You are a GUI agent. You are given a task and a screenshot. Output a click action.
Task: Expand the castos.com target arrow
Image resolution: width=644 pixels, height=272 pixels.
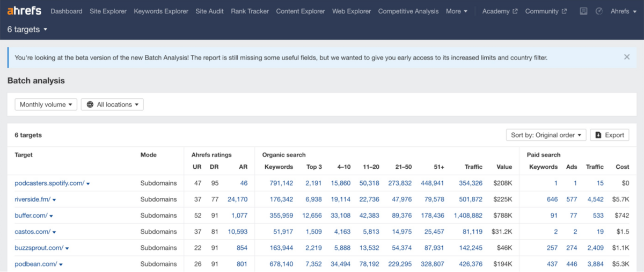tap(54, 232)
